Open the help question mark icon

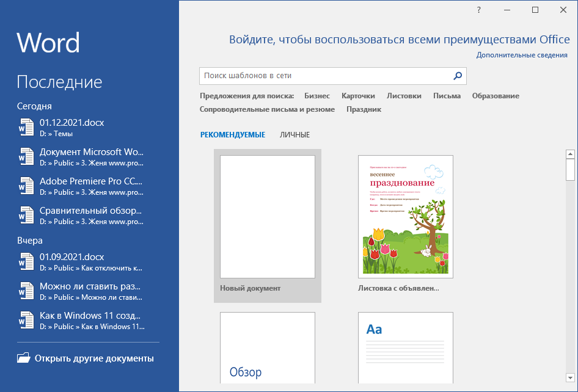(479, 10)
